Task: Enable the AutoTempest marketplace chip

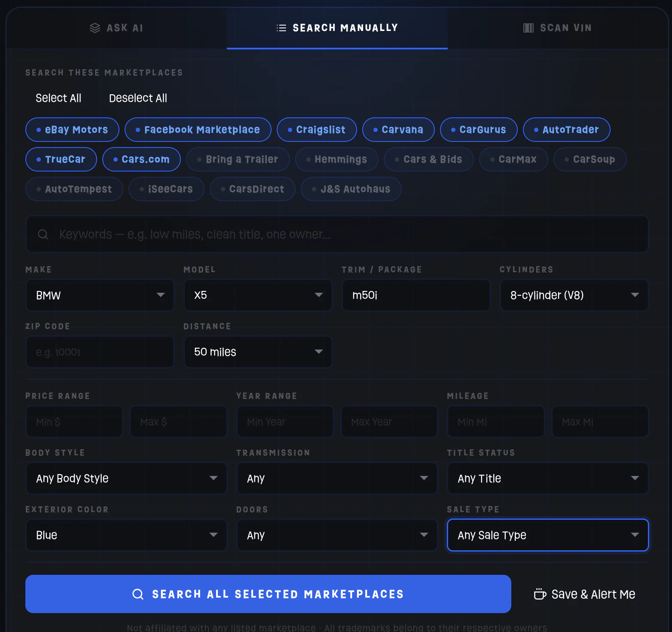Action: pyautogui.click(x=74, y=189)
